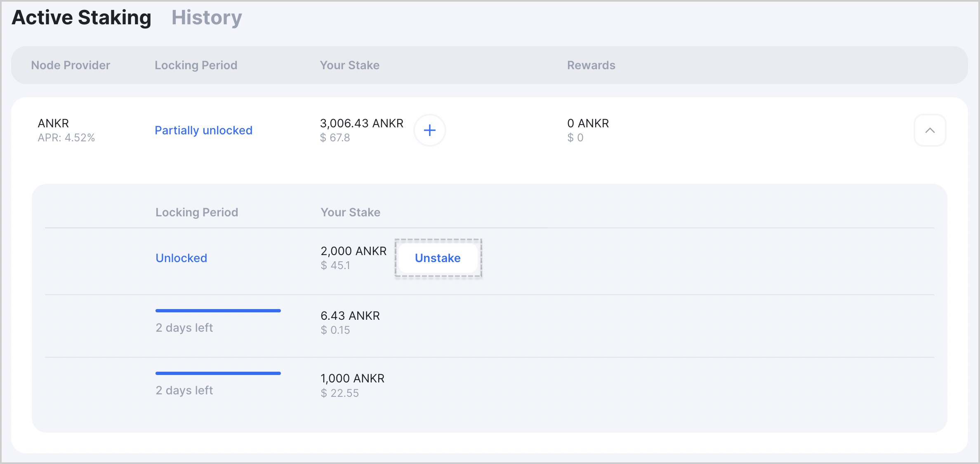
Task: Select the top Your Stake column header
Action: 350,65
